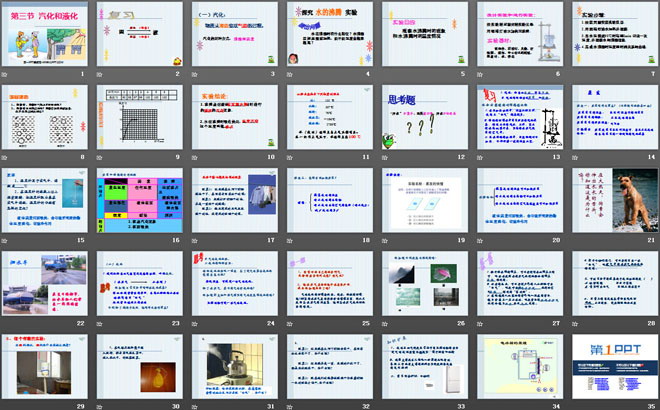
Task: Open slide 16 with the colored table
Action: [139, 201]
